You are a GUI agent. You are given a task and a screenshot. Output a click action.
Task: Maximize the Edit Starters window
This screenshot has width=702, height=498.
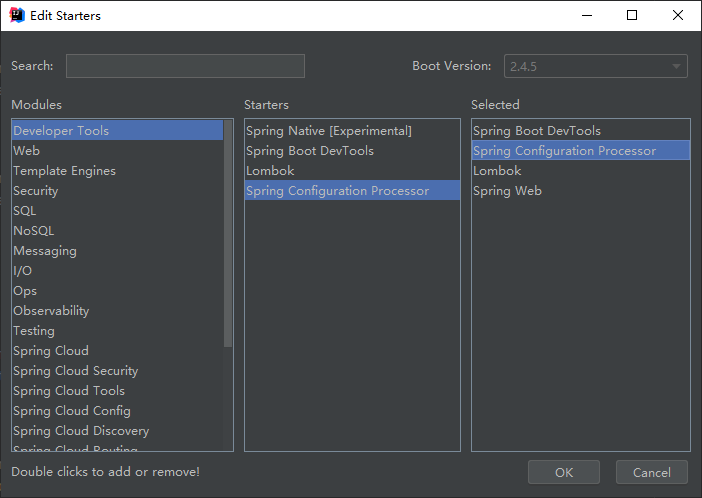632,15
